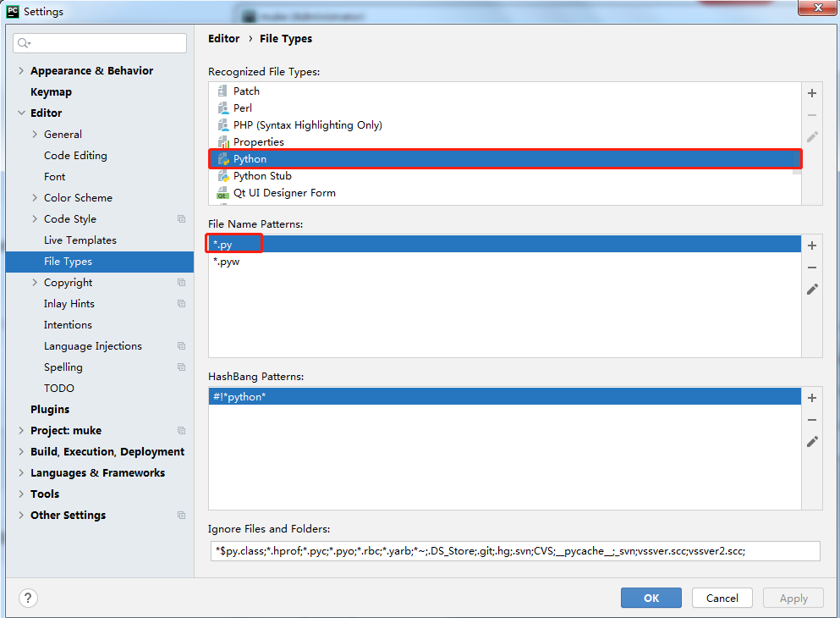840x618 pixels.
Task: Remove the selected HashBang pattern
Action: pos(812,420)
